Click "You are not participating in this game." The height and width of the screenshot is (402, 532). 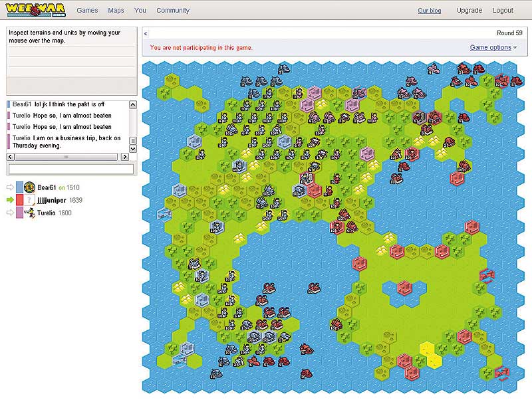click(201, 47)
